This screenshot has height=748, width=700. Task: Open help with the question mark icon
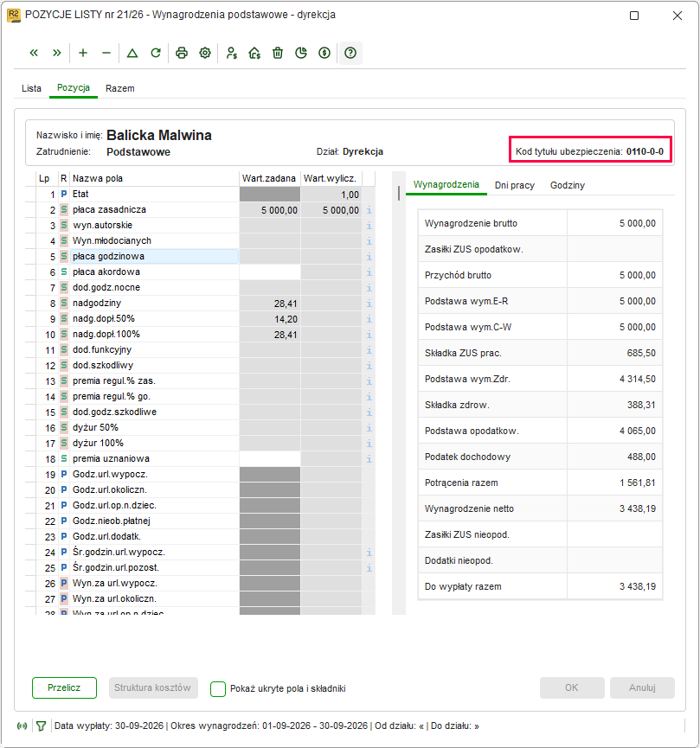[350, 53]
